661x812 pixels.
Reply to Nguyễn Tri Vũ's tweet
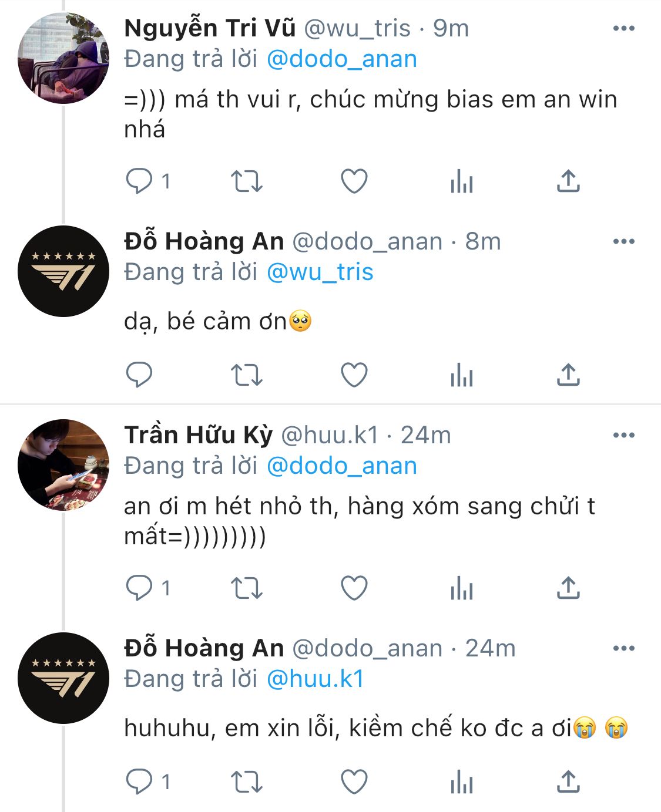coord(139,181)
